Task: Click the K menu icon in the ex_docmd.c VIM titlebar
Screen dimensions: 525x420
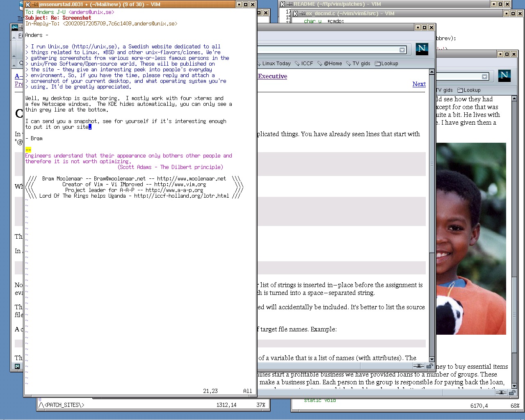Action: point(295,14)
